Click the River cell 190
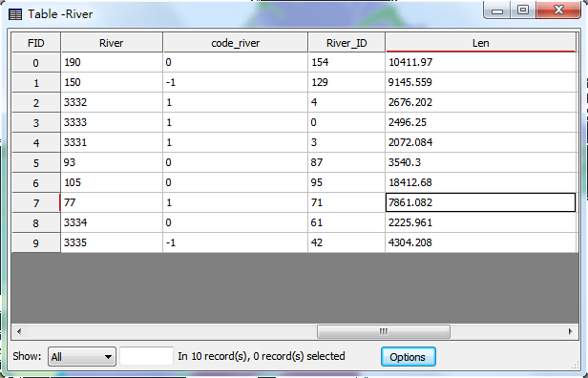The width and height of the screenshot is (588, 378). click(112, 62)
